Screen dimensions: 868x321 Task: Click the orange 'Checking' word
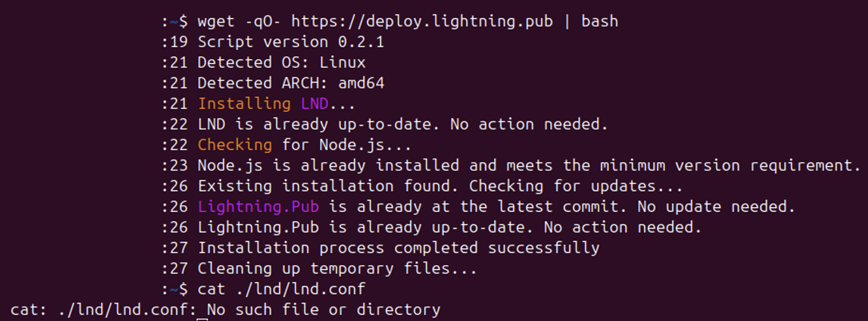(x=235, y=145)
